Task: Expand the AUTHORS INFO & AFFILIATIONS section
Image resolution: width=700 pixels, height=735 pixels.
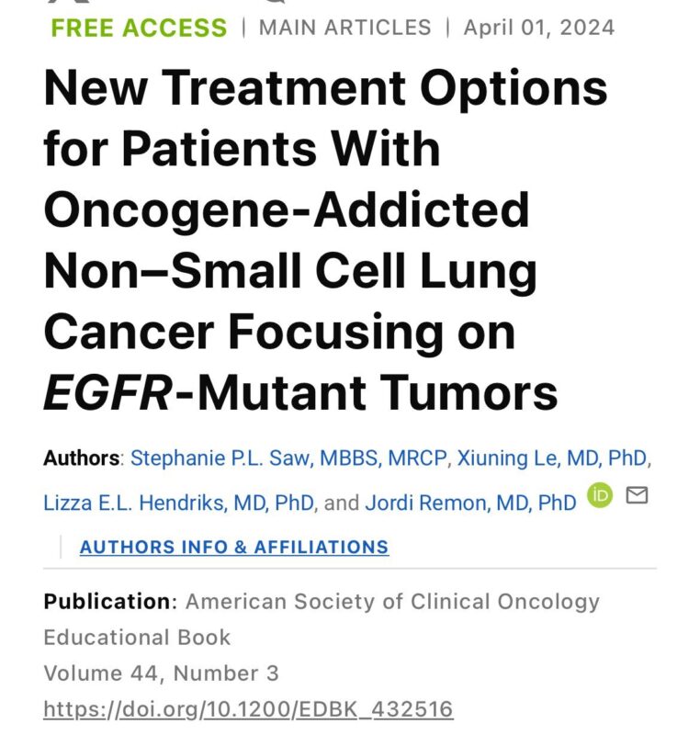Action: [x=231, y=547]
